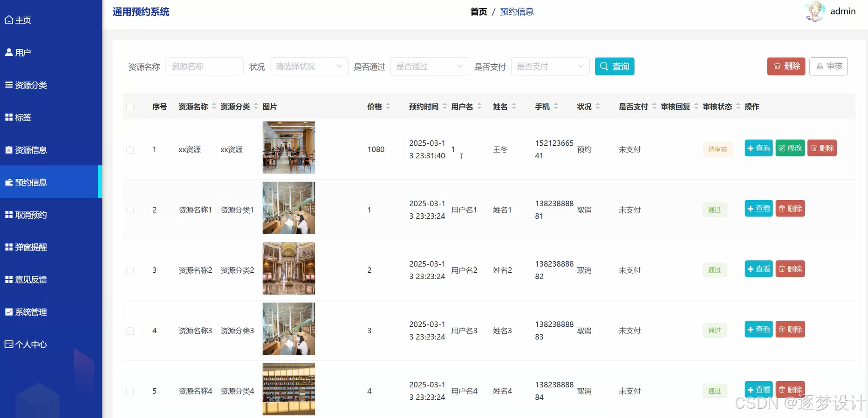Image resolution: width=868 pixels, height=418 pixels.
Task: Click the admin avatar image
Action: click(x=814, y=12)
